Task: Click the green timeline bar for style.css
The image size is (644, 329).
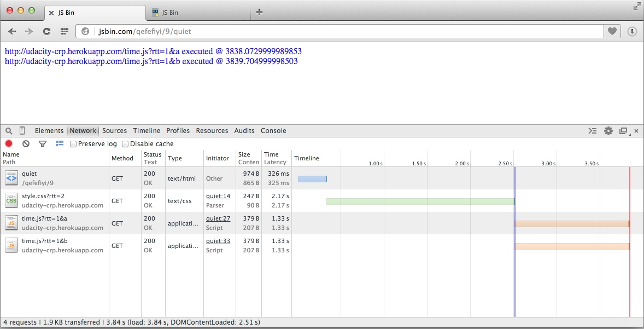Action: [420, 201]
